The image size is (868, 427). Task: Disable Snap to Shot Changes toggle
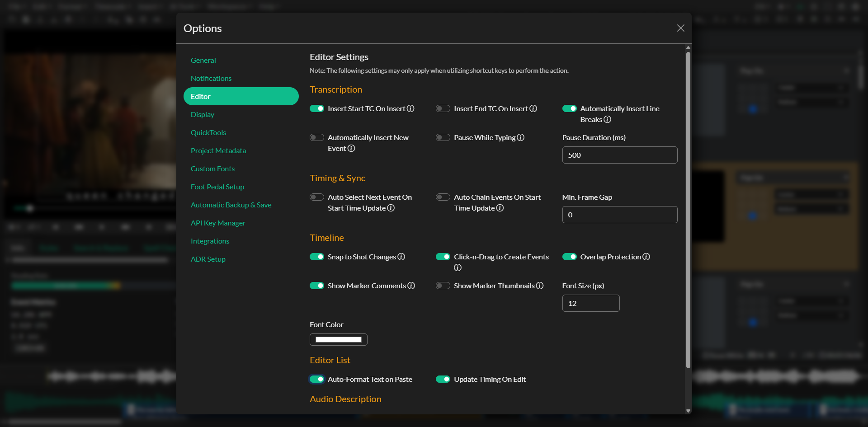(x=317, y=257)
